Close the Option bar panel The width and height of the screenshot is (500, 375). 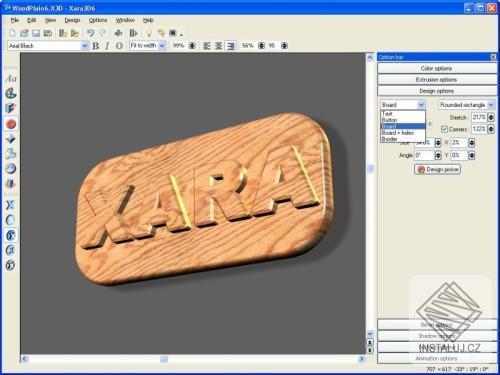493,57
